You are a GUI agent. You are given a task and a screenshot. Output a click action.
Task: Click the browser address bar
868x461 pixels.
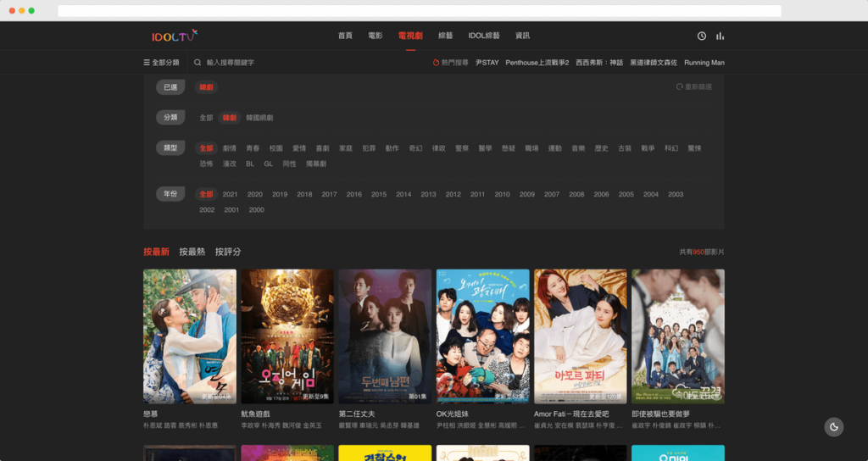tap(420, 10)
